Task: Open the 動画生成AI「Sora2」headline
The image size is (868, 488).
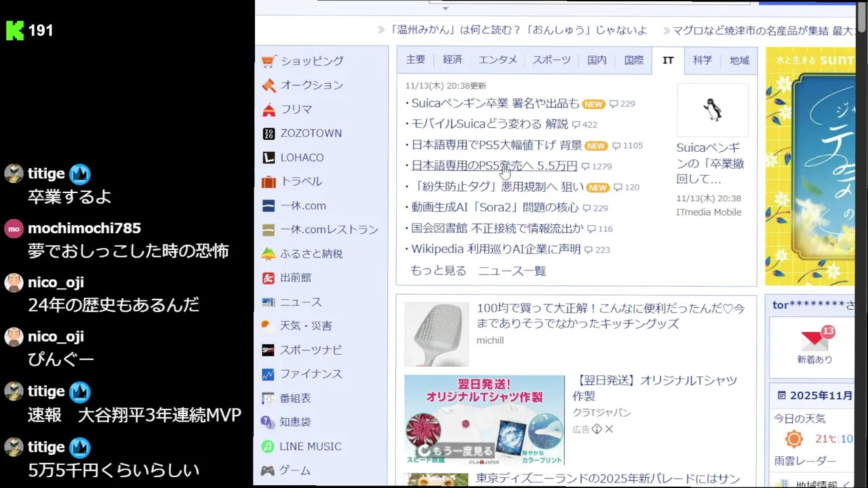Action: tap(495, 208)
